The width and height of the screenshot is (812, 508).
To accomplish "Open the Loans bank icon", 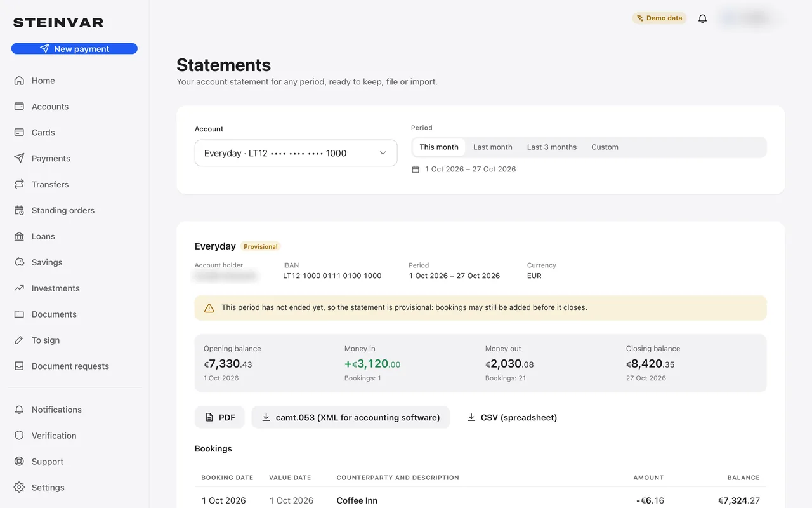I will 19,237.
